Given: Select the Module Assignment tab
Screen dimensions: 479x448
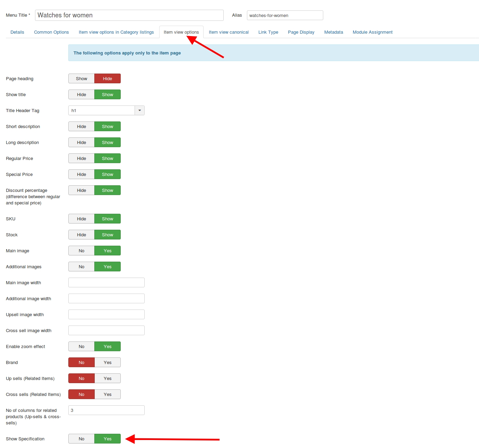Looking at the screenshot, I should [373, 32].
